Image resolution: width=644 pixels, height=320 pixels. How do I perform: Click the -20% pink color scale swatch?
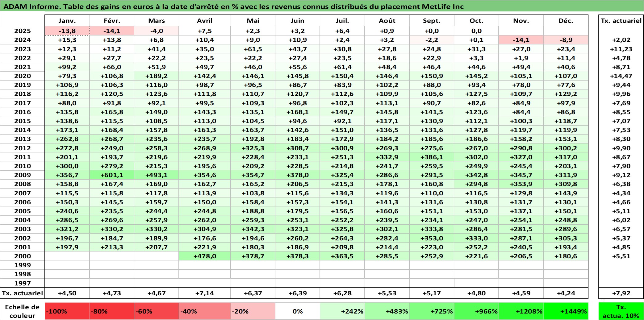[253, 311]
